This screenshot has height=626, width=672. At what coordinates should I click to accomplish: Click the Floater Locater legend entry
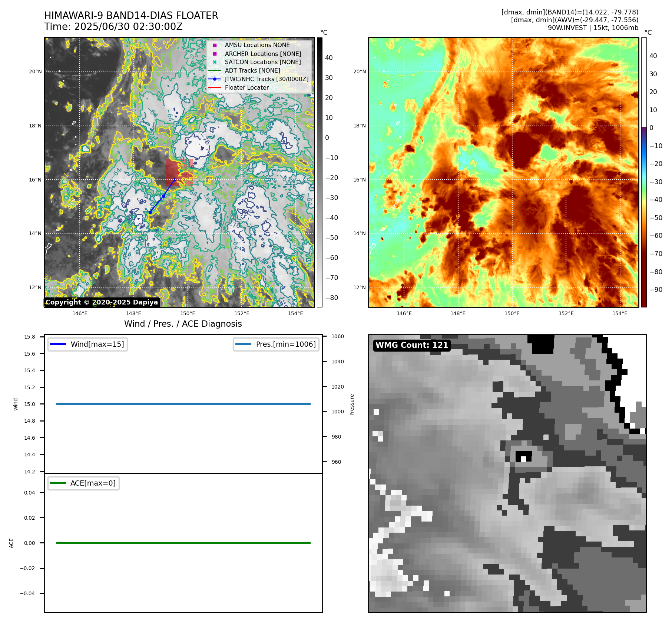[239, 87]
